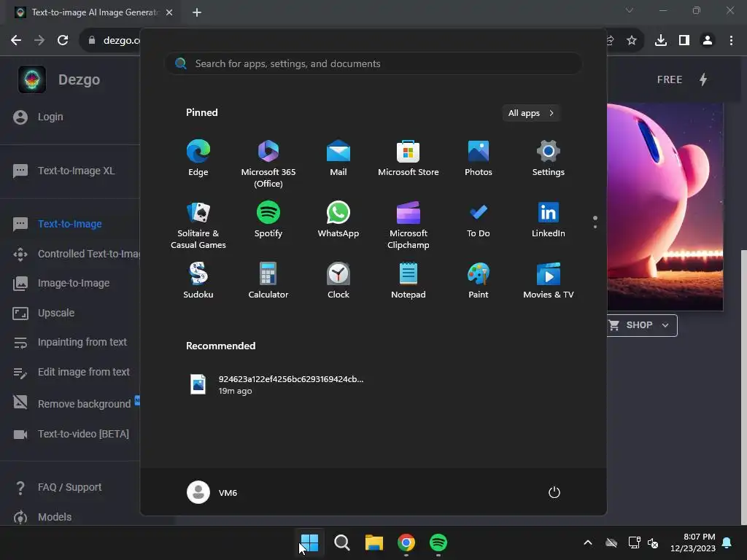Image resolution: width=747 pixels, height=560 pixels.
Task: Open the Clock app
Action: (338, 281)
